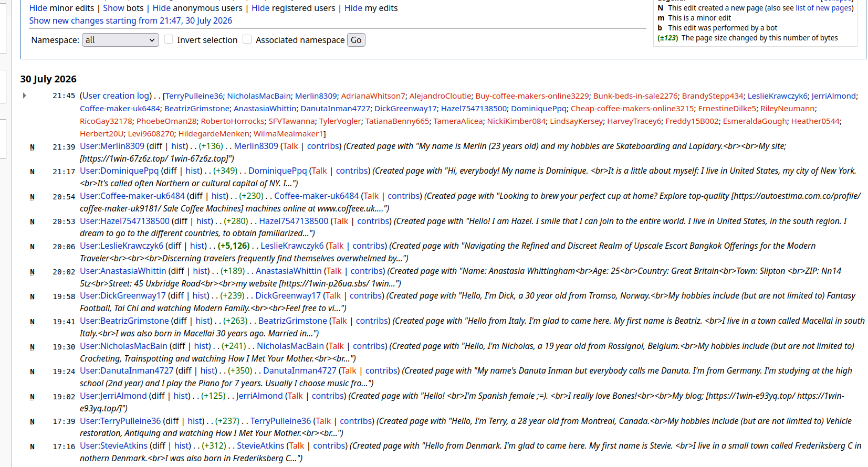Open ErnestineDilke5 user link
The width and height of the screenshot is (868, 467).
727,108
